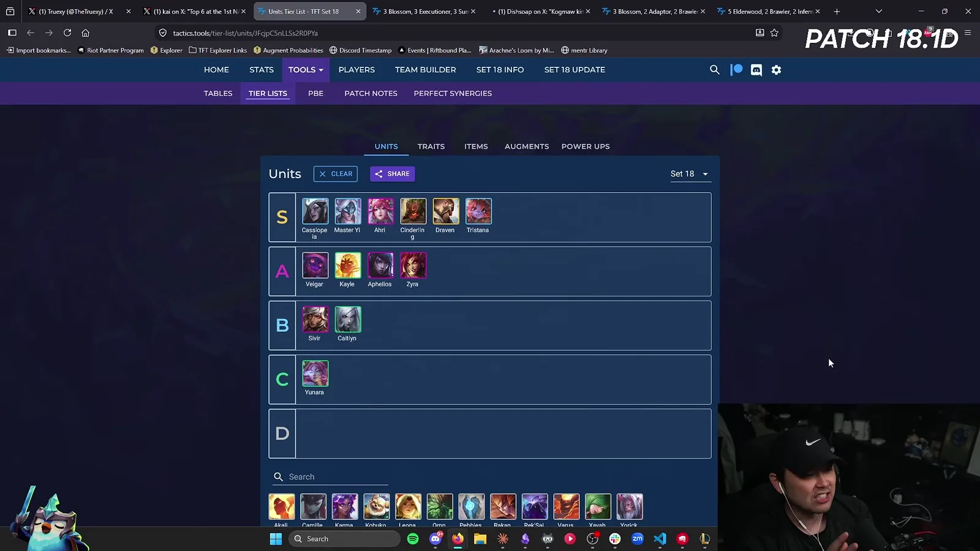The image size is (980, 551).
Task: Open PERFECT SYNERGIES page
Action: tap(453, 93)
